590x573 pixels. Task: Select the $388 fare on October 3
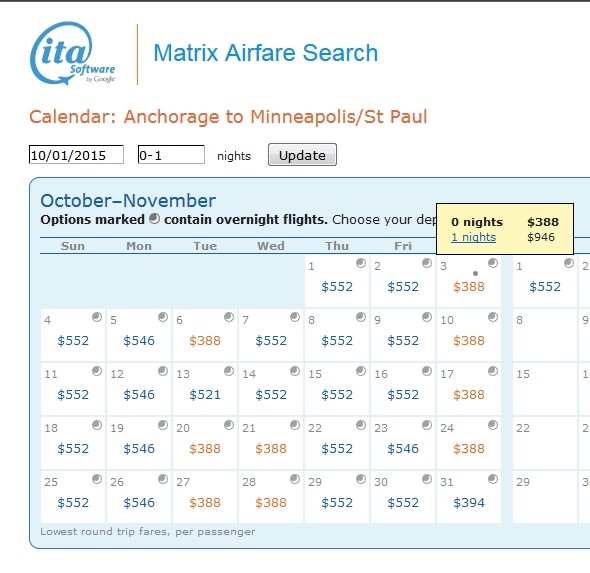(x=469, y=287)
